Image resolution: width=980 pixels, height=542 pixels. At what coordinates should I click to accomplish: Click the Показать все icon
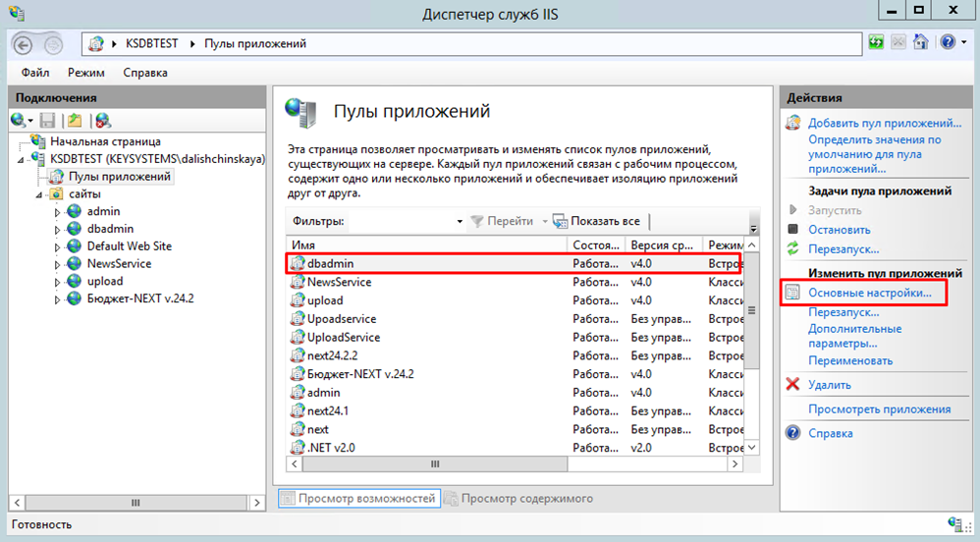pos(560,221)
